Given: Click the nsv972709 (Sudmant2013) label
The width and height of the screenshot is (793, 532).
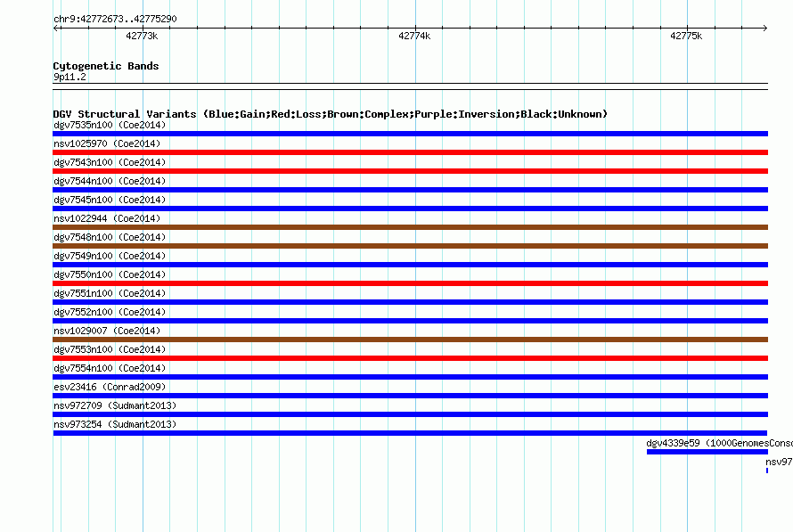Looking at the screenshot, I should (x=115, y=405).
